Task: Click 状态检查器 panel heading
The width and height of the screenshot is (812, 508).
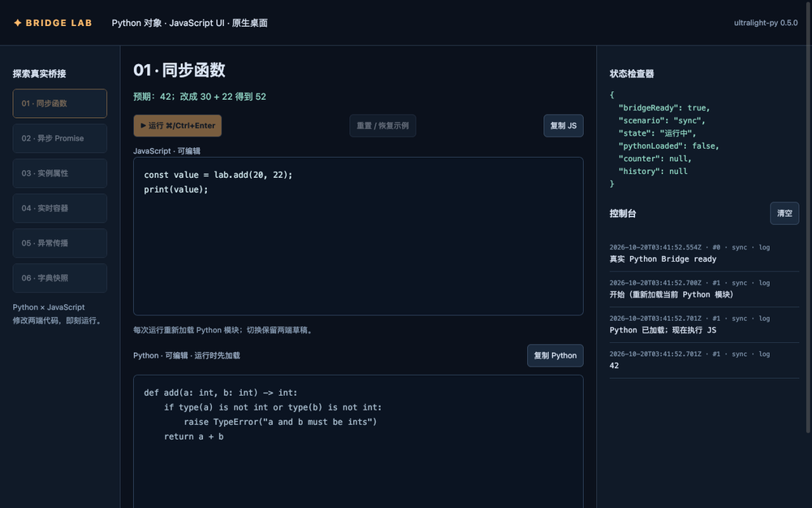Action: (632, 74)
